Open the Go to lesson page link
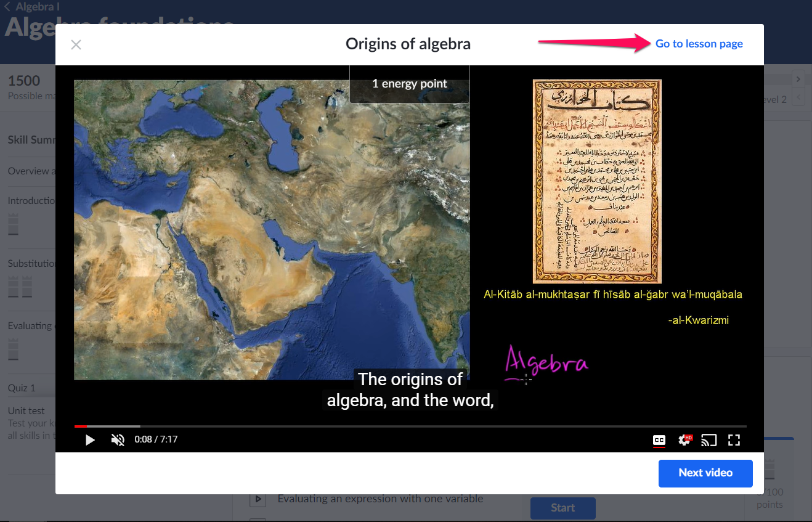Viewport: 812px width, 522px height. point(699,44)
